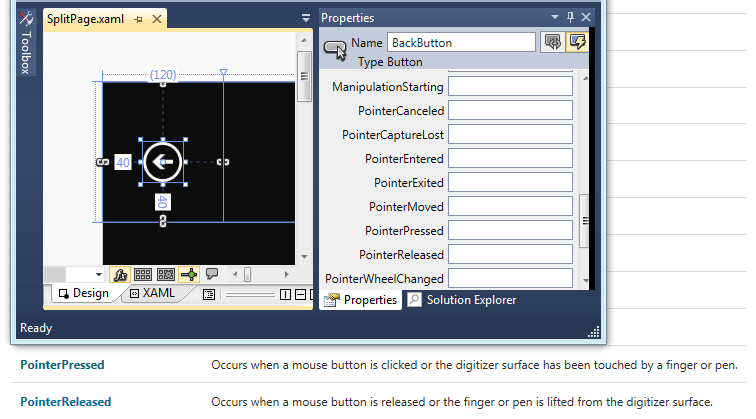Viewport: 756px width, 419px height.
Task: Toggle auto-hide pin on the Properties panel
Action: coord(570,17)
